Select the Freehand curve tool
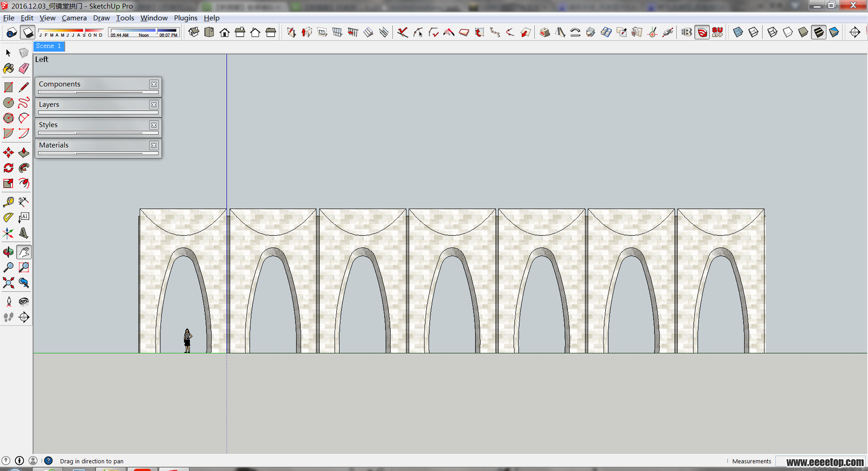Screen dimensions: 868x471 coord(24,103)
